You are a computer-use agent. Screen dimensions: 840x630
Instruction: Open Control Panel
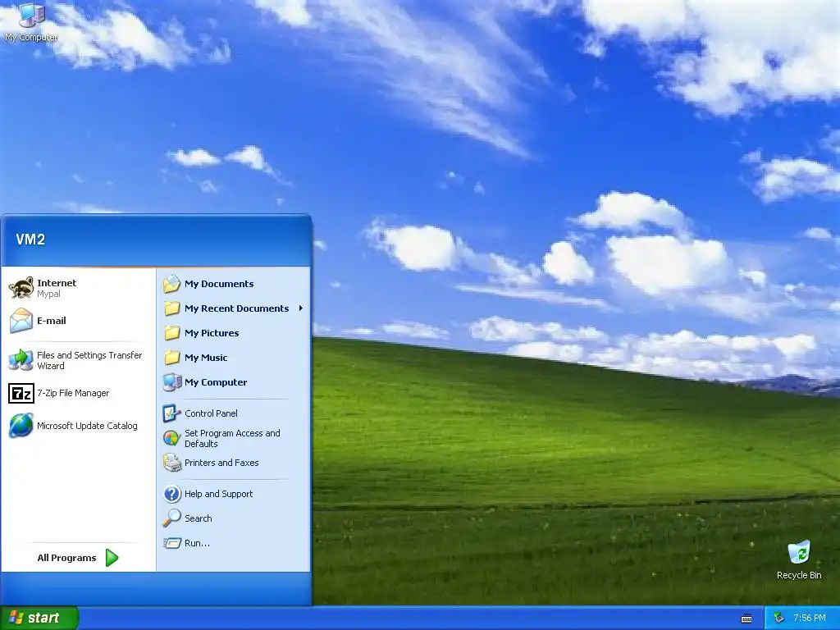tap(234, 413)
